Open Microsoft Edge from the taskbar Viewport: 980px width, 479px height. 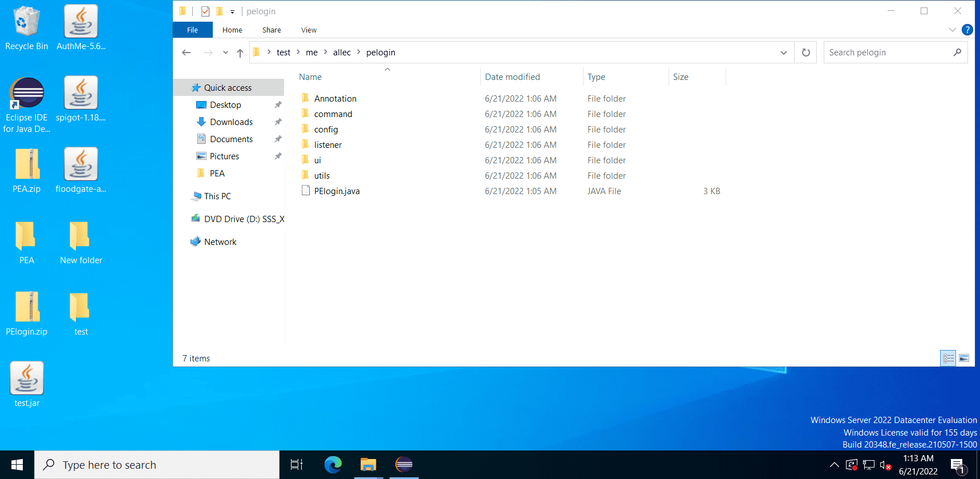(x=333, y=465)
